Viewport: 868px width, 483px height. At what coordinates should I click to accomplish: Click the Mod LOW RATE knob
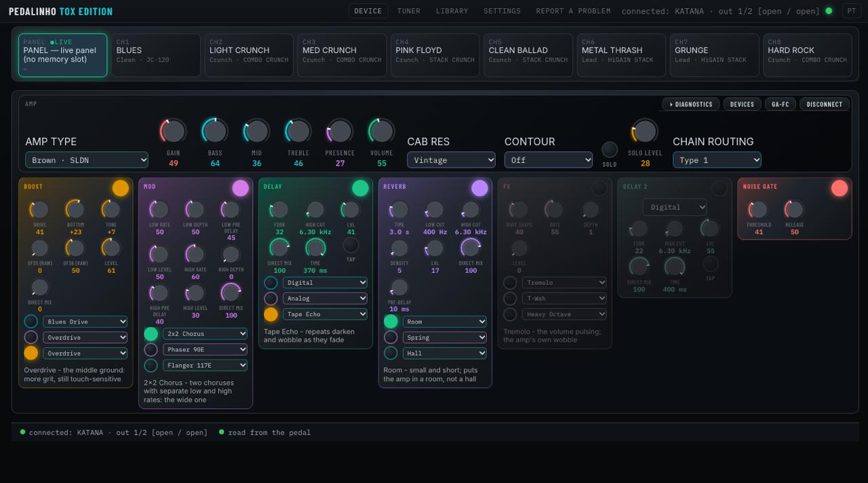(x=159, y=210)
